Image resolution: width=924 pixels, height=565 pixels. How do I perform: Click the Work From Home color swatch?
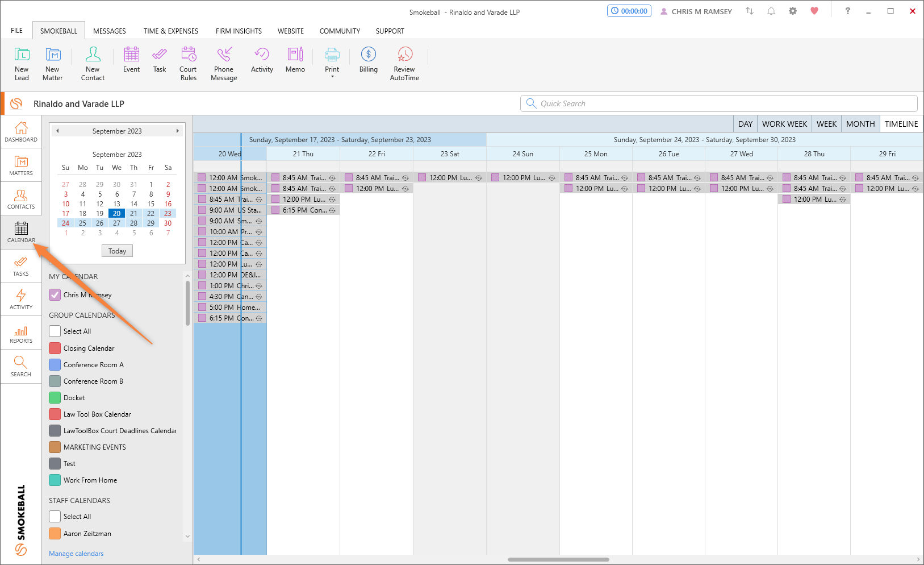coord(55,480)
